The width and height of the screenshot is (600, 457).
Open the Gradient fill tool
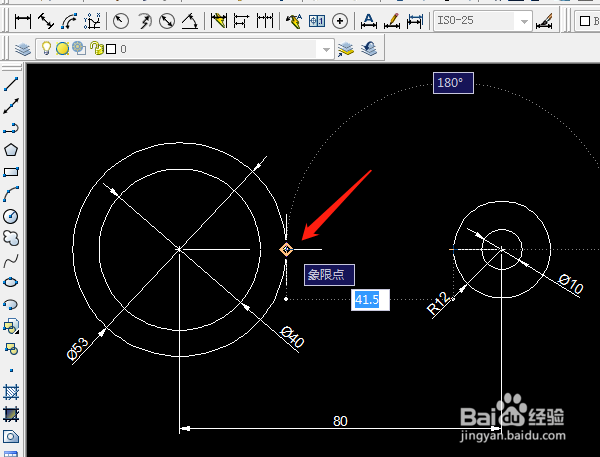click(x=11, y=414)
